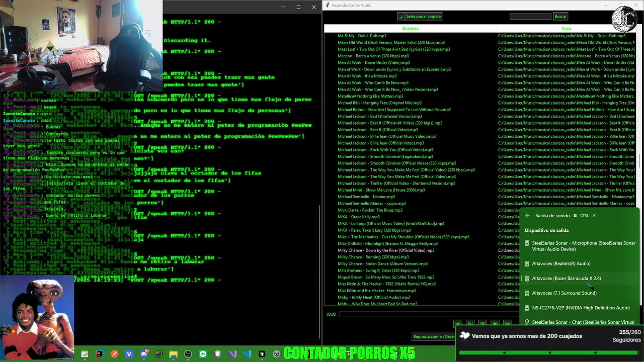The width and height of the screenshot is (644, 362).
Task: Open the black cube taskbar icon left of Unity
Action: tap(262, 354)
